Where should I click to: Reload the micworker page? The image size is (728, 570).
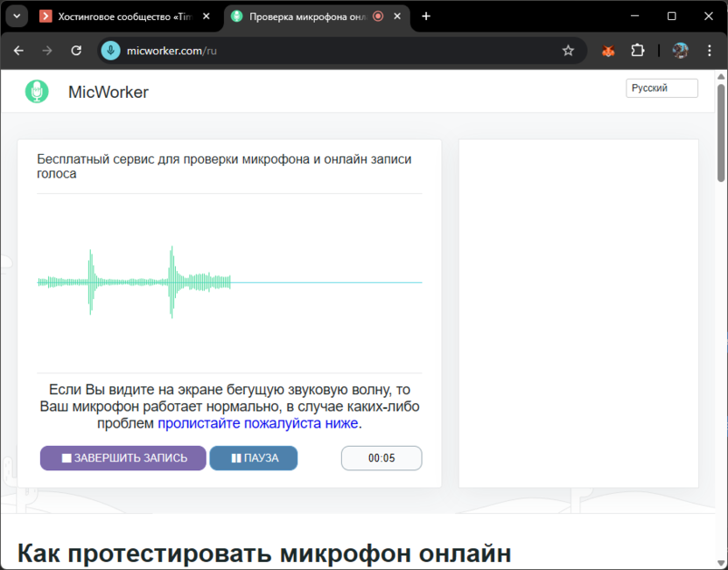pos(76,51)
